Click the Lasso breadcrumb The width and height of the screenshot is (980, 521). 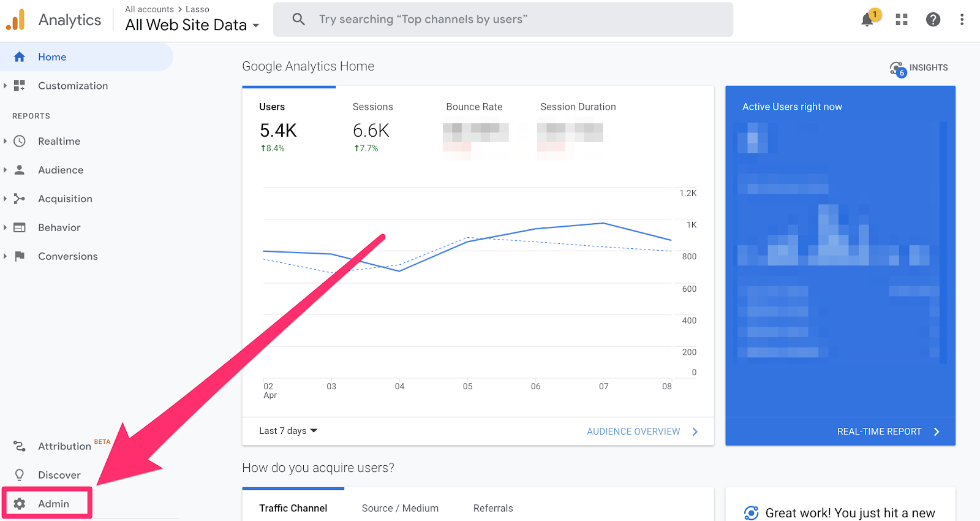pos(197,9)
